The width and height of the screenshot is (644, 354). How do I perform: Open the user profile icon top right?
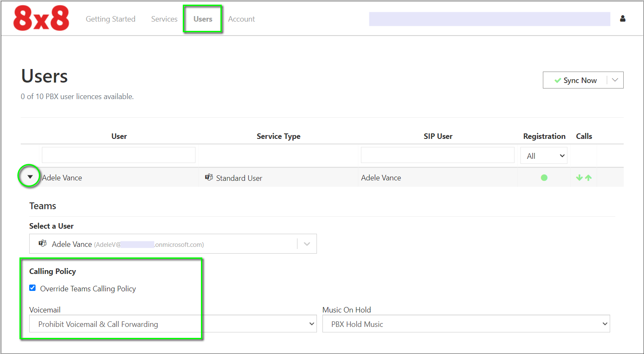623,18
